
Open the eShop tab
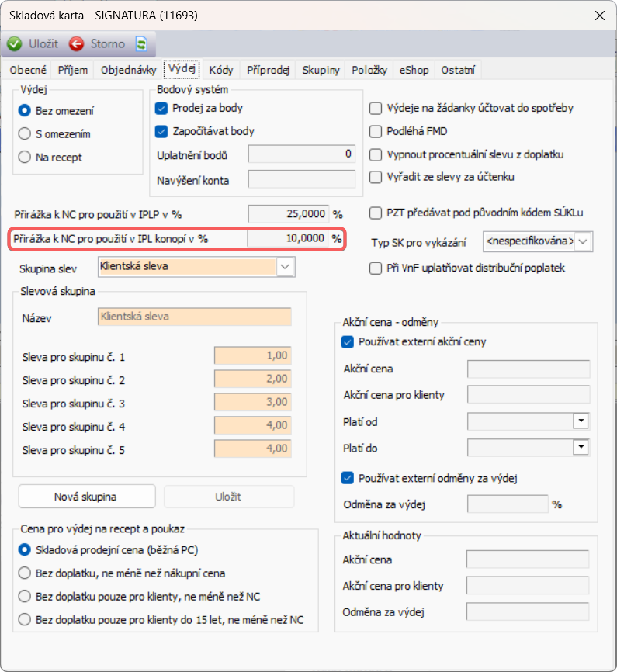[x=414, y=71]
